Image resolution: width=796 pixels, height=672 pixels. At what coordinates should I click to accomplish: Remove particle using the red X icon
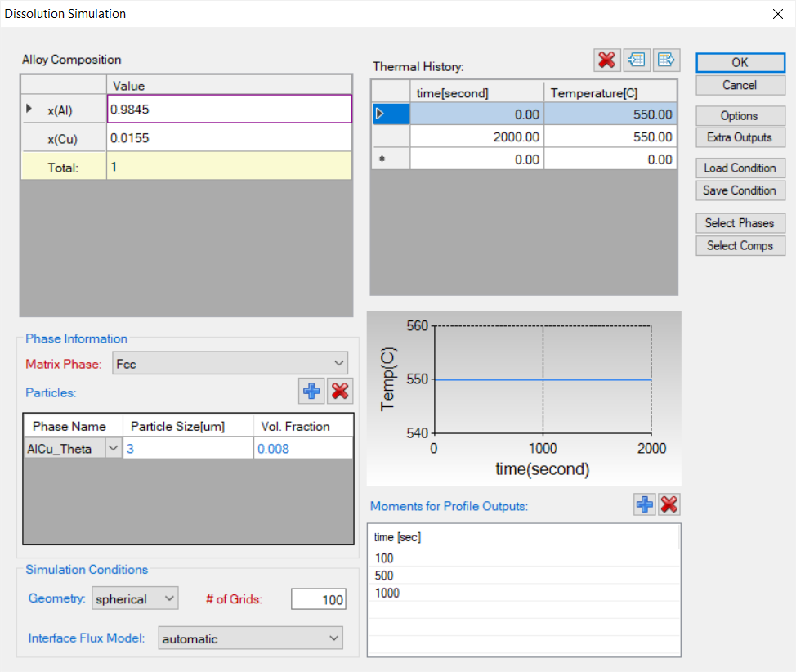pos(340,392)
